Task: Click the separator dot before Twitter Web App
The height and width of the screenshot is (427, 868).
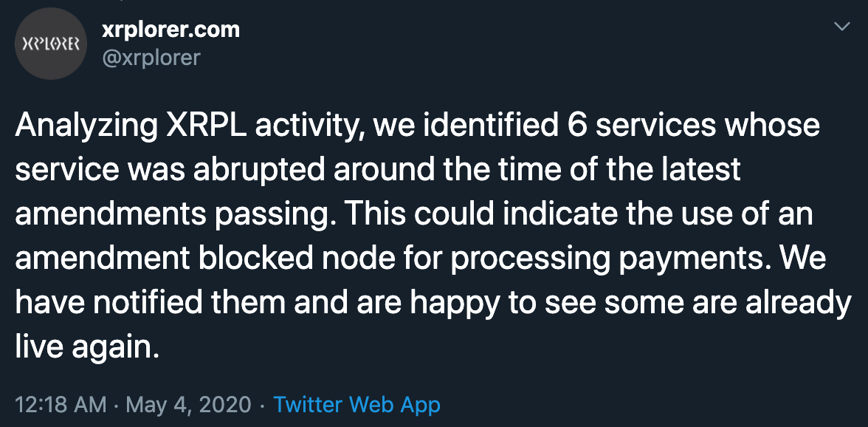Action: [x=263, y=405]
